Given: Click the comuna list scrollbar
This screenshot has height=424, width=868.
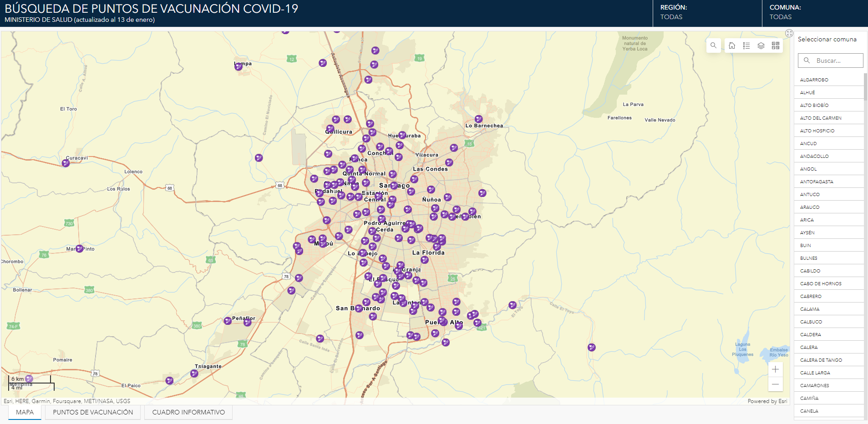Looking at the screenshot, I should click(865, 86).
